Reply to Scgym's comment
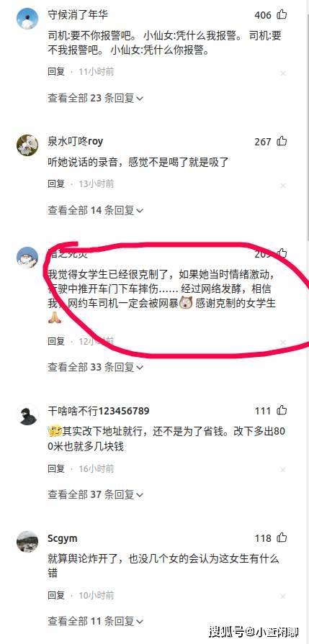Image resolution: width=309 pixels, height=644 pixels. 56,595
